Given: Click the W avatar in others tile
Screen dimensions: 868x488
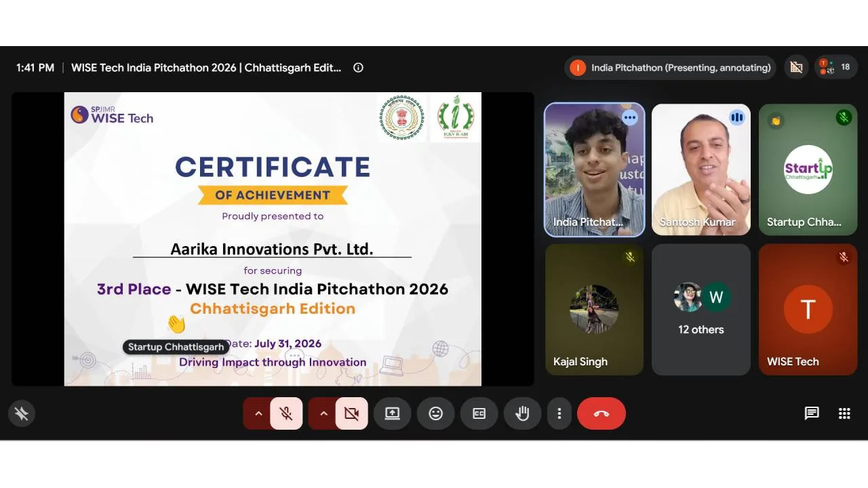Looking at the screenshot, I should coord(716,297).
